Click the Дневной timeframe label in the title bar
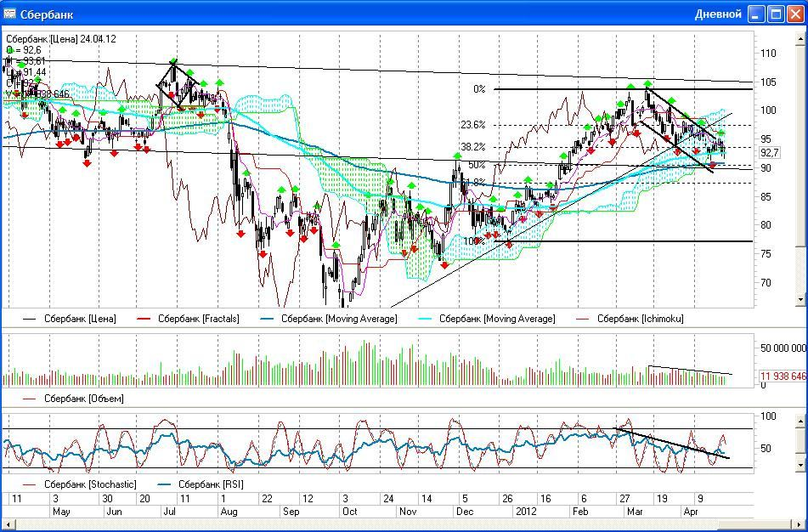 pyautogui.click(x=718, y=14)
